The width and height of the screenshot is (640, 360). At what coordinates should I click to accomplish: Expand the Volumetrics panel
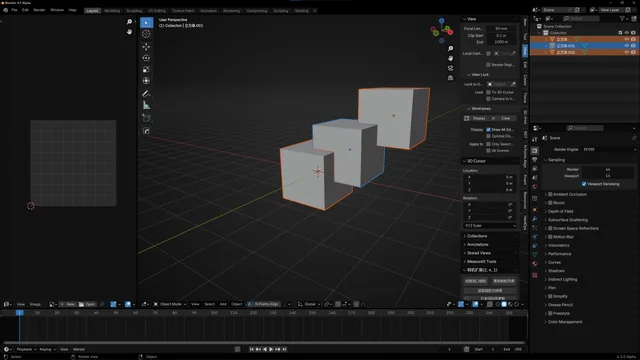click(558, 245)
